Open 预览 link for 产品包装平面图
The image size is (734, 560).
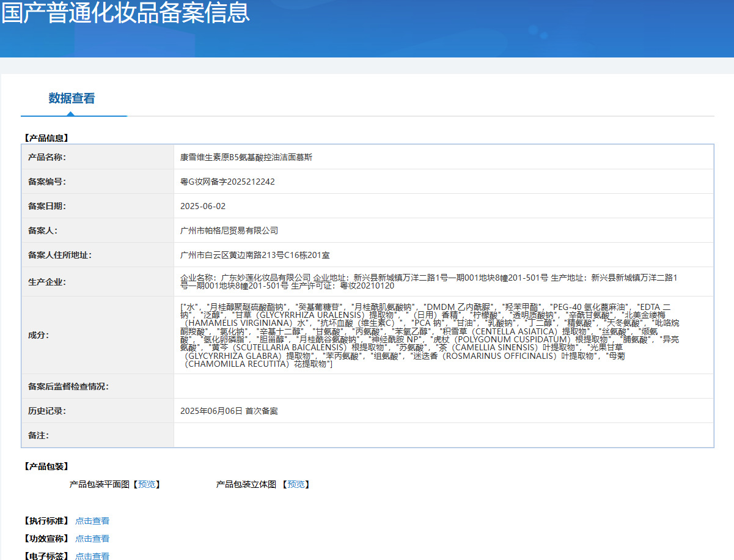pyautogui.click(x=147, y=484)
